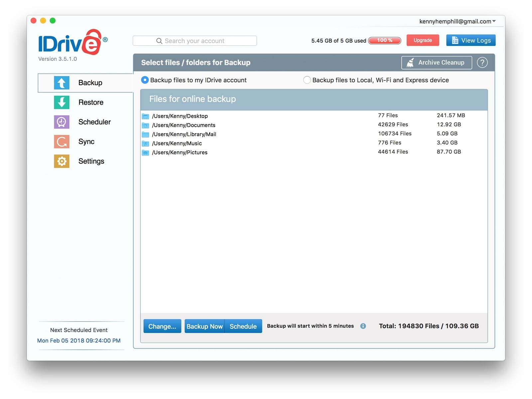The height and width of the screenshot is (399, 532).
Task: Go to the Scheduler section
Action: pos(85,122)
